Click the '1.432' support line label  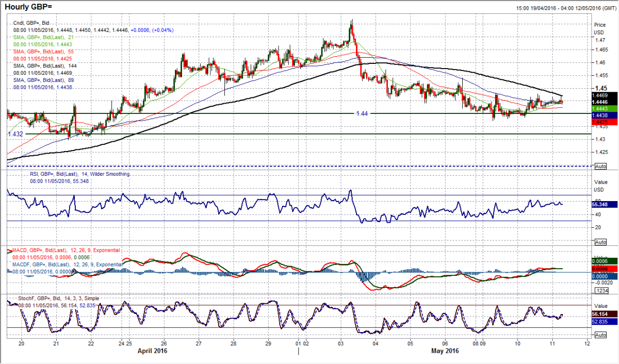pos(17,134)
